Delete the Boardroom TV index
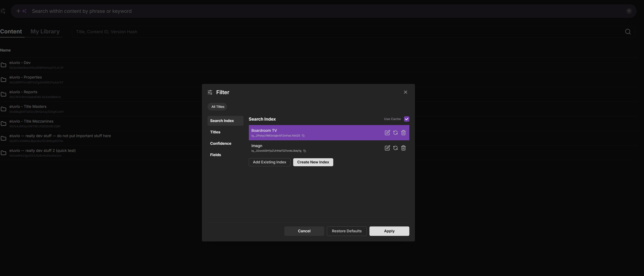 point(403,133)
